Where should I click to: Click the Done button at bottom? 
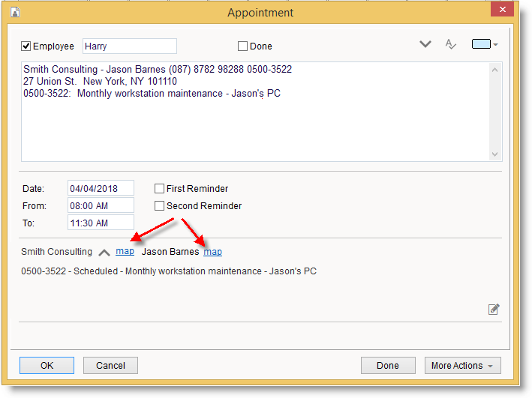388,366
